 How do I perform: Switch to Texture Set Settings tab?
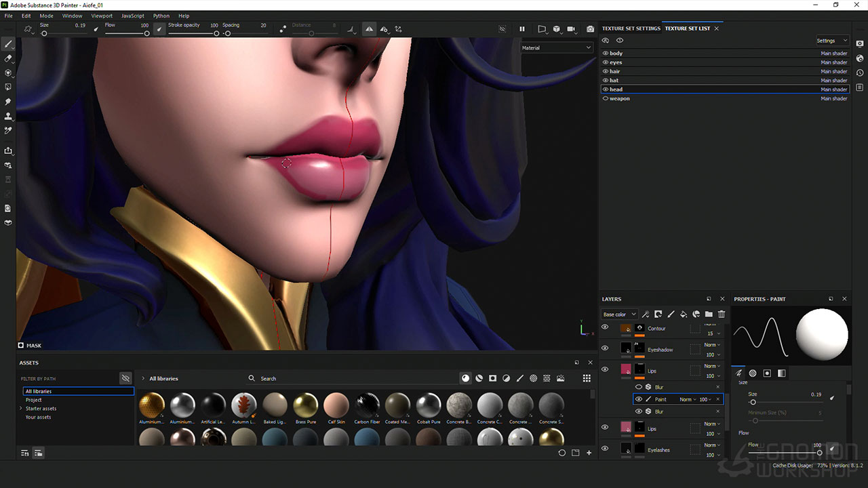(x=631, y=28)
